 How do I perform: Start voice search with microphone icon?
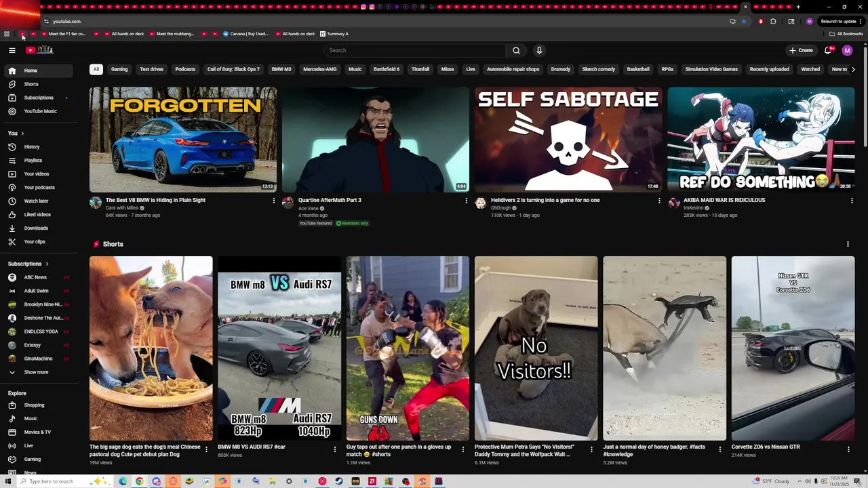point(539,50)
